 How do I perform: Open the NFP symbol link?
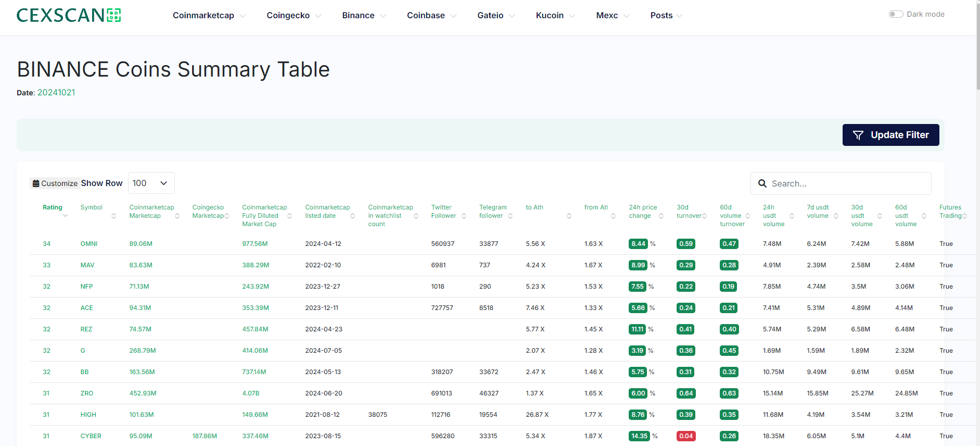click(x=86, y=287)
